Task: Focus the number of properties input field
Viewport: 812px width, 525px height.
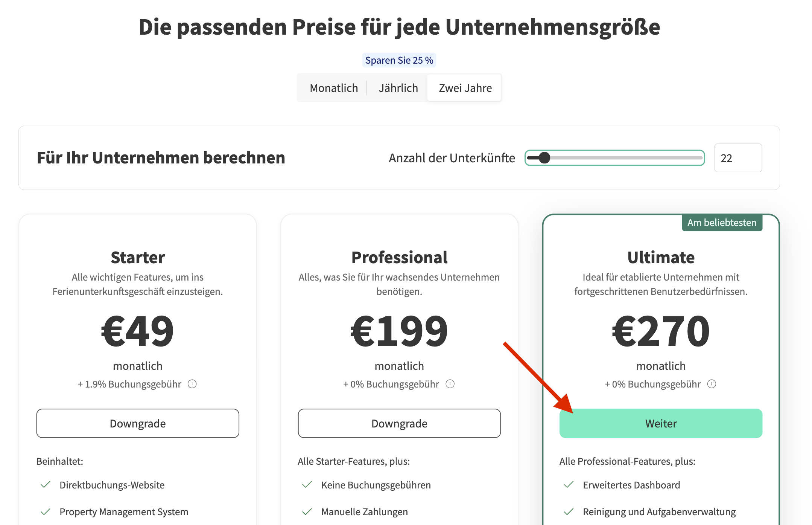Action: (738, 158)
